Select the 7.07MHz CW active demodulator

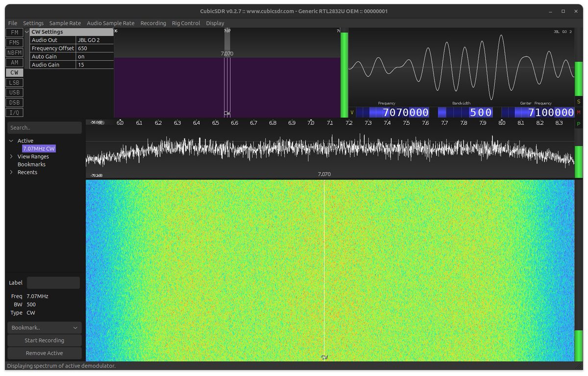click(x=39, y=149)
